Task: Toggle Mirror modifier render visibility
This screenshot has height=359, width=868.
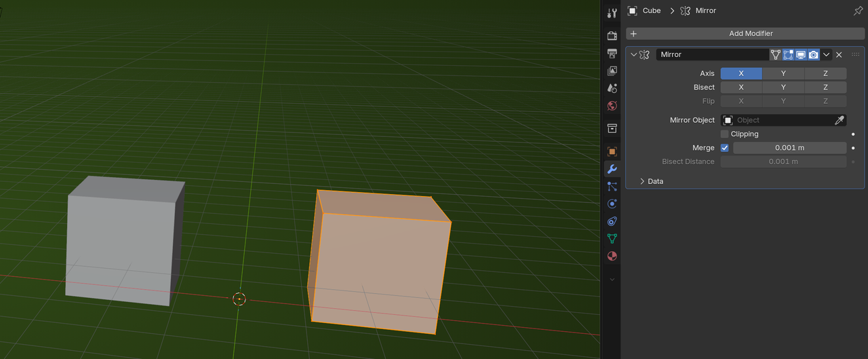Action: click(814, 54)
